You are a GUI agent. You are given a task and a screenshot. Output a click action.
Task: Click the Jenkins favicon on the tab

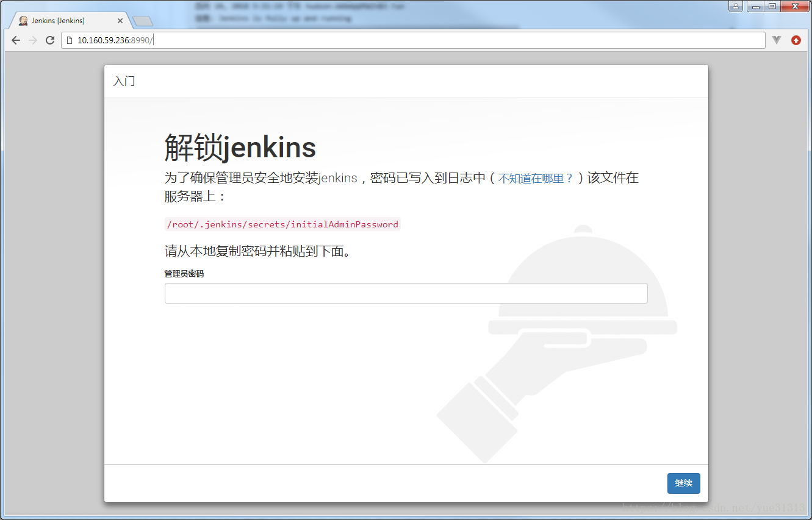coord(23,21)
